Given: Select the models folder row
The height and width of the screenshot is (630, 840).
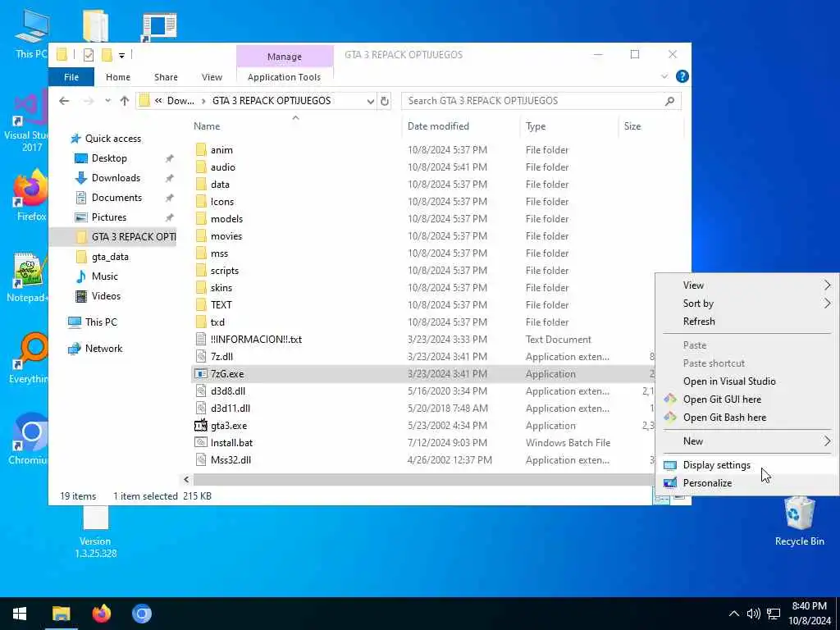Looking at the screenshot, I should click(x=423, y=218).
